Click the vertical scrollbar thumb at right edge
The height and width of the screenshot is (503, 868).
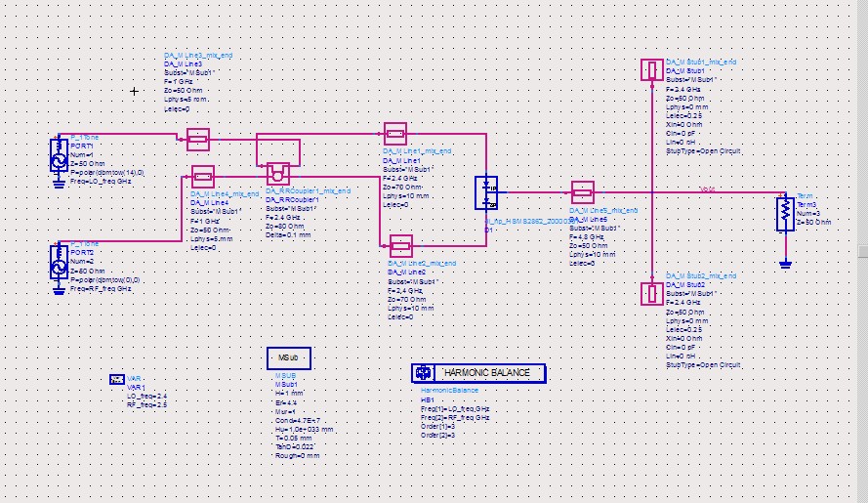pos(863,250)
